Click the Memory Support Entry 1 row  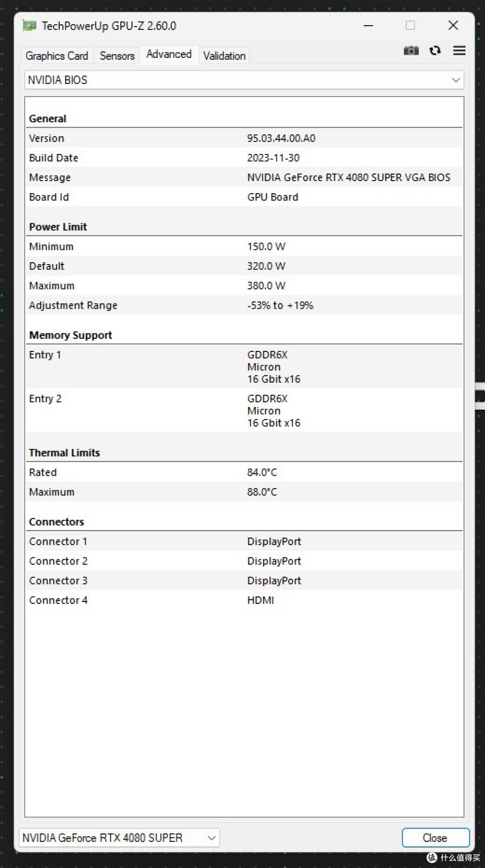pos(244,367)
